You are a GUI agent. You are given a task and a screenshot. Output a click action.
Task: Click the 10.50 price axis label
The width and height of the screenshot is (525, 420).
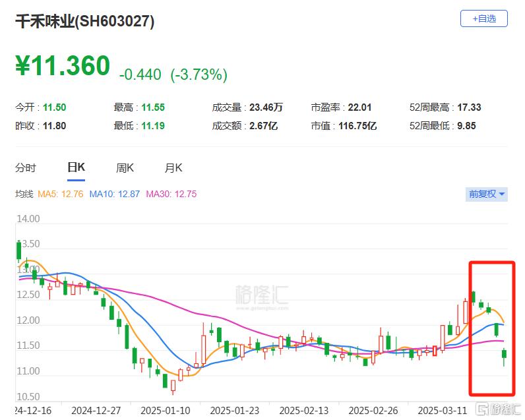click(x=28, y=396)
